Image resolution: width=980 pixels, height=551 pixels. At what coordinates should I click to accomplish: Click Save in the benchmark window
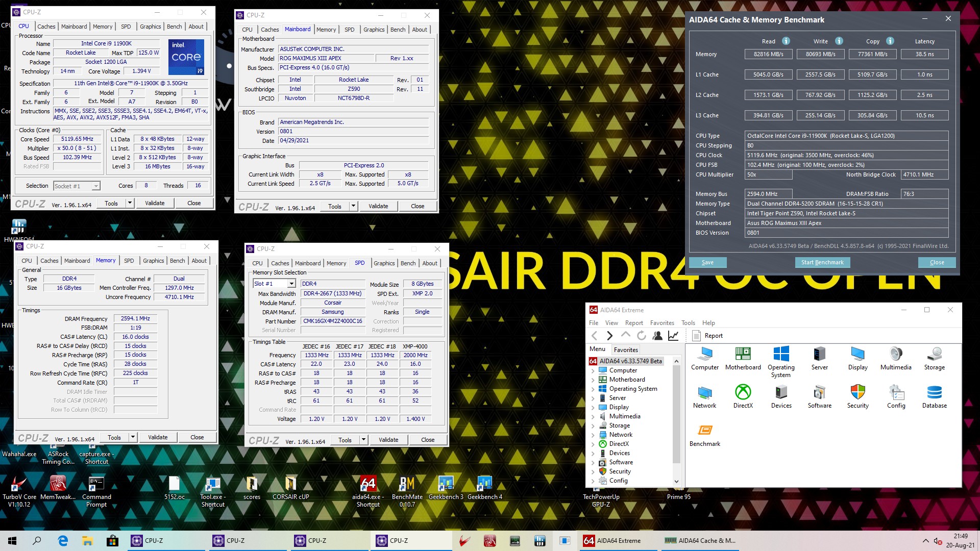point(707,262)
